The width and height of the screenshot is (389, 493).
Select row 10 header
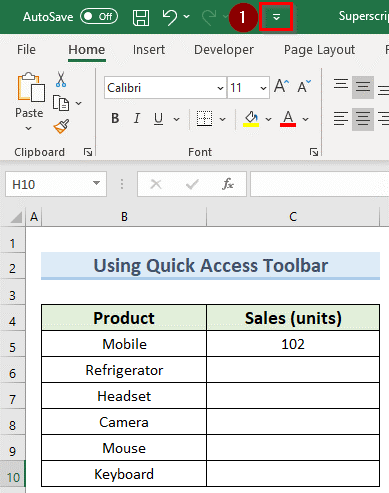coord(12,474)
